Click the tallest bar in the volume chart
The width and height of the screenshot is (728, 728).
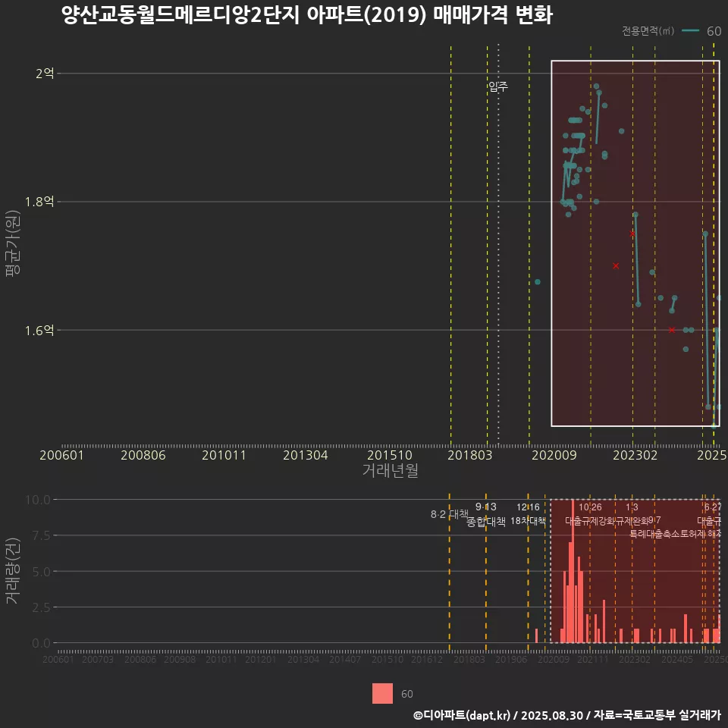(x=573, y=571)
